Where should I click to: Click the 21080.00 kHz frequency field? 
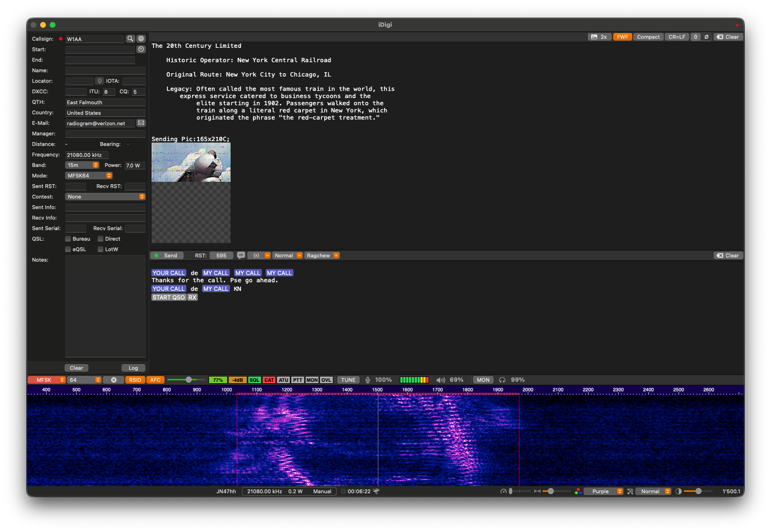[87, 155]
